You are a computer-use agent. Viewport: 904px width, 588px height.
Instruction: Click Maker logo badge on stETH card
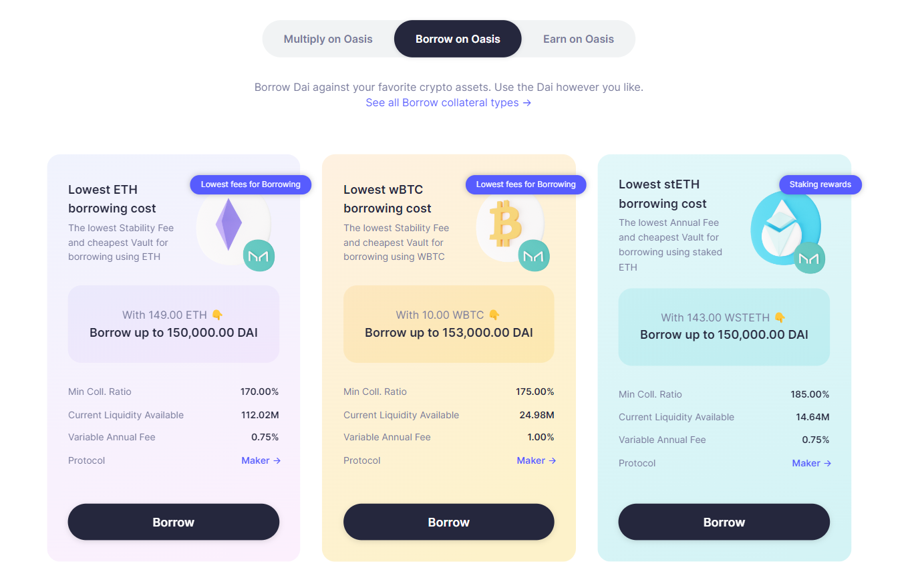809,258
